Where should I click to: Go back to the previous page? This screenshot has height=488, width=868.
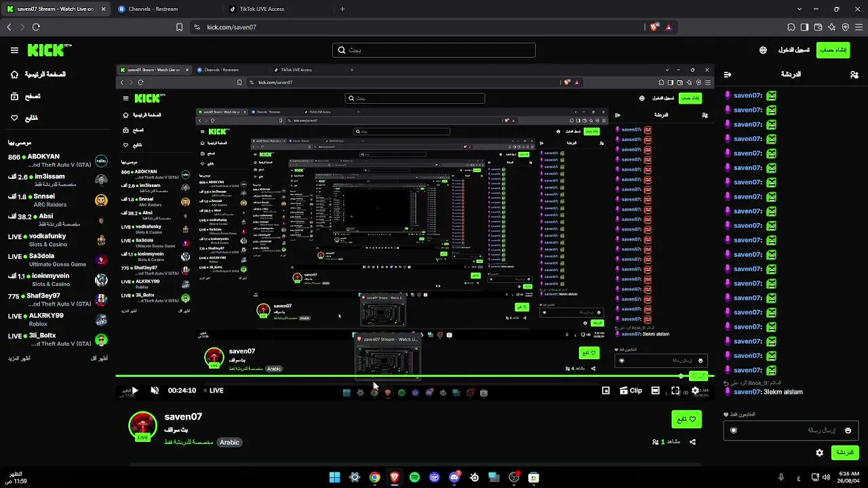9,27
